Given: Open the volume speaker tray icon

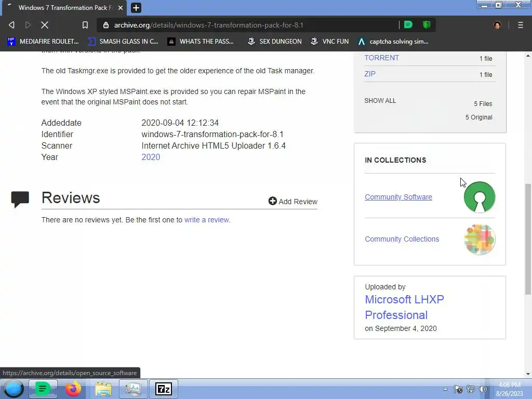Looking at the screenshot, I should 483,389.
